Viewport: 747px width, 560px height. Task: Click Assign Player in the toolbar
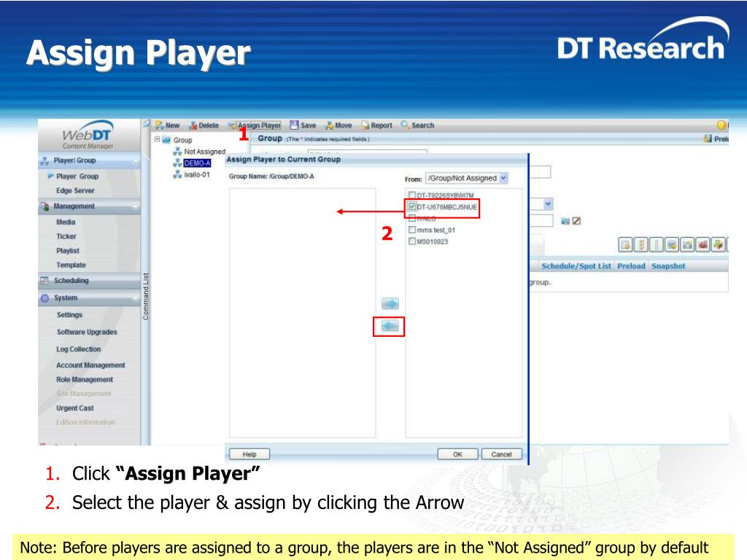coord(255,125)
